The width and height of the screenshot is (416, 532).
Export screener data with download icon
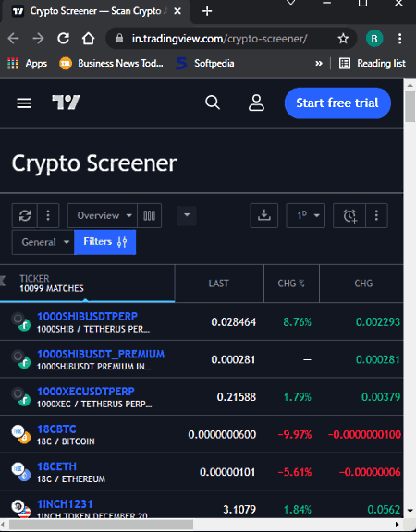[264, 215]
